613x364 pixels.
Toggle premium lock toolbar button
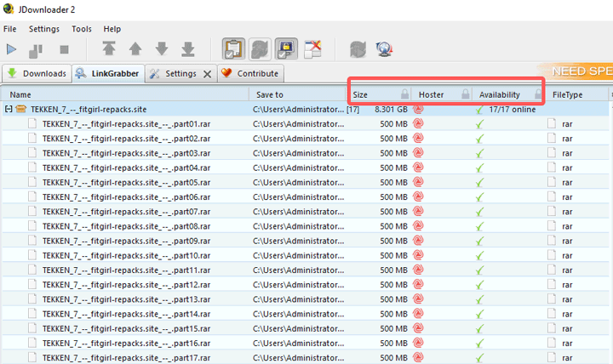(x=286, y=48)
